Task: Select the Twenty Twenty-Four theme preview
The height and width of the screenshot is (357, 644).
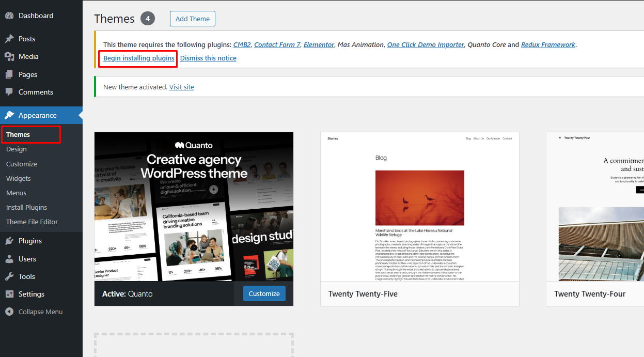Action: [595, 207]
